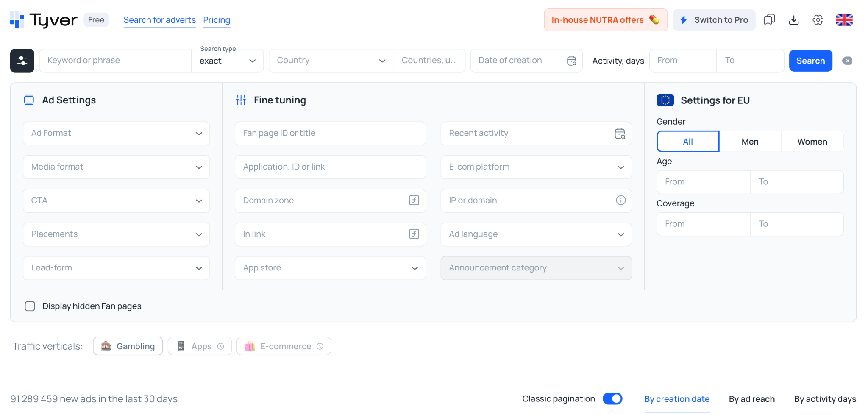Toggle Classic pagination off
868x415 pixels.
pos(612,398)
